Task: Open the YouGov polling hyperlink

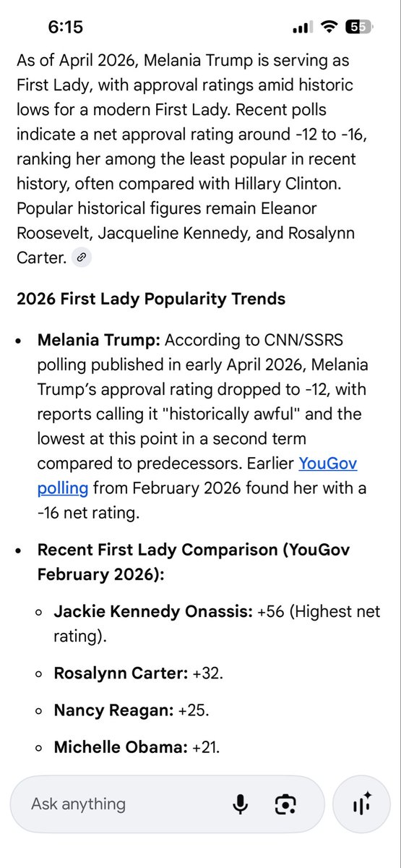Action: 195,476
